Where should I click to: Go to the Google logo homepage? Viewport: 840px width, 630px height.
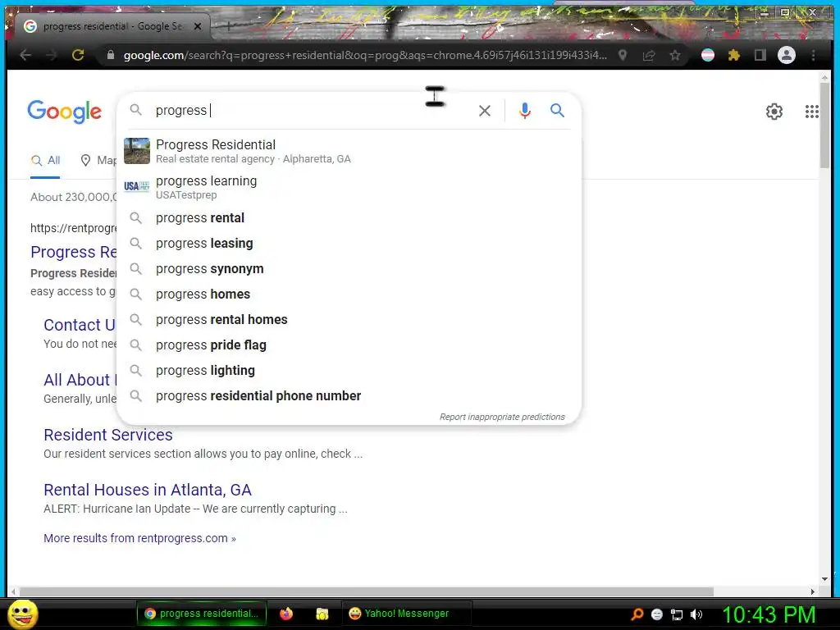pyautogui.click(x=64, y=112)
